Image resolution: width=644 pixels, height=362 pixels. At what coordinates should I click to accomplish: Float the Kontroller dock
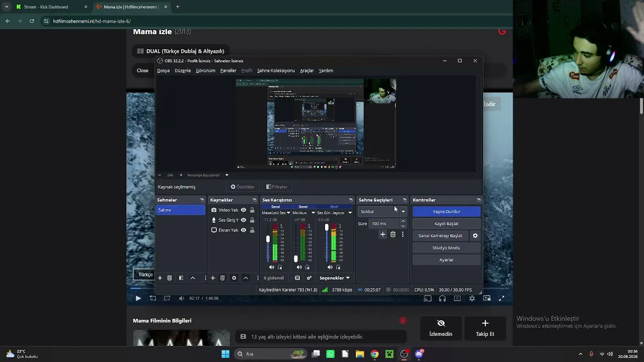point(478,200)
